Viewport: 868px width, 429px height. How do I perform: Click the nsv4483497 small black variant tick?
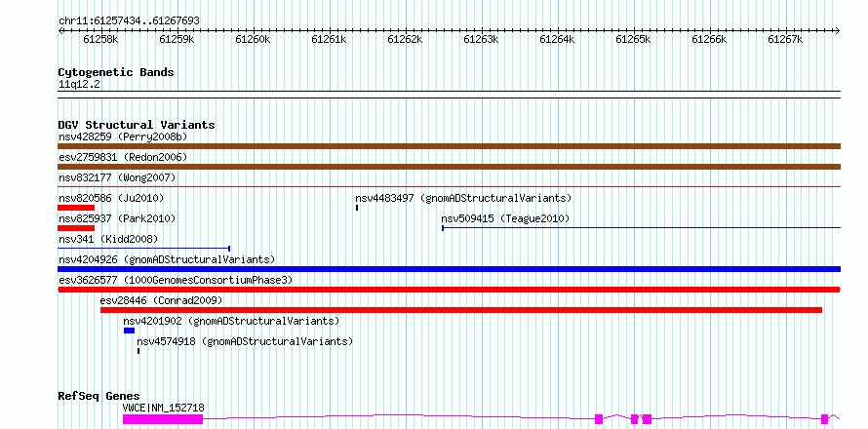tap(357, 208)
